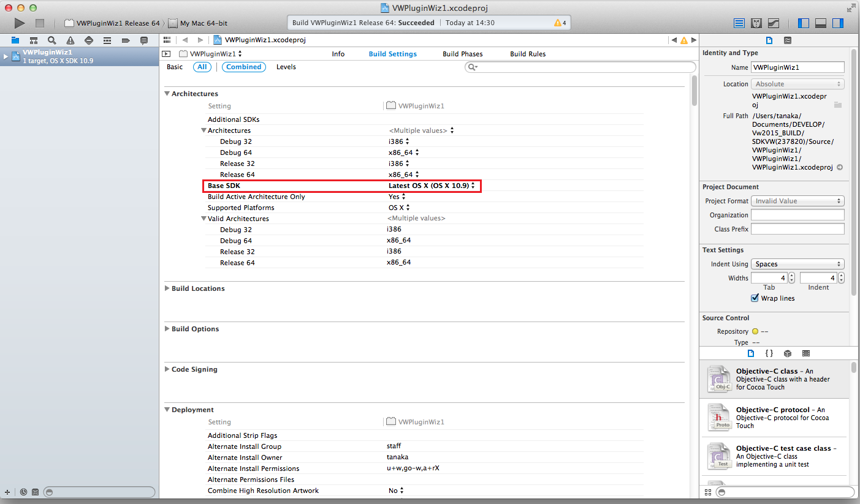Run the project with the Play button

click(x=20, y=23)
